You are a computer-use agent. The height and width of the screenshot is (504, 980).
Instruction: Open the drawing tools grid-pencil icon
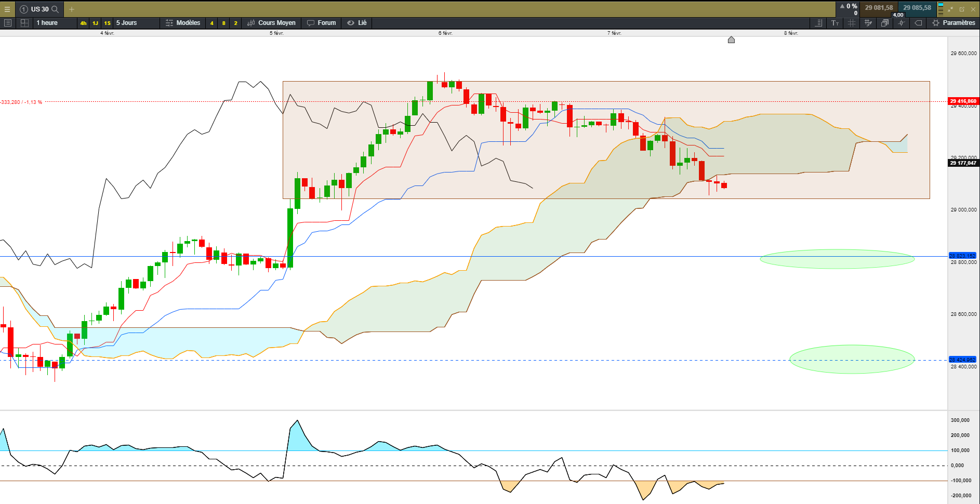click(x=868, y=23)
